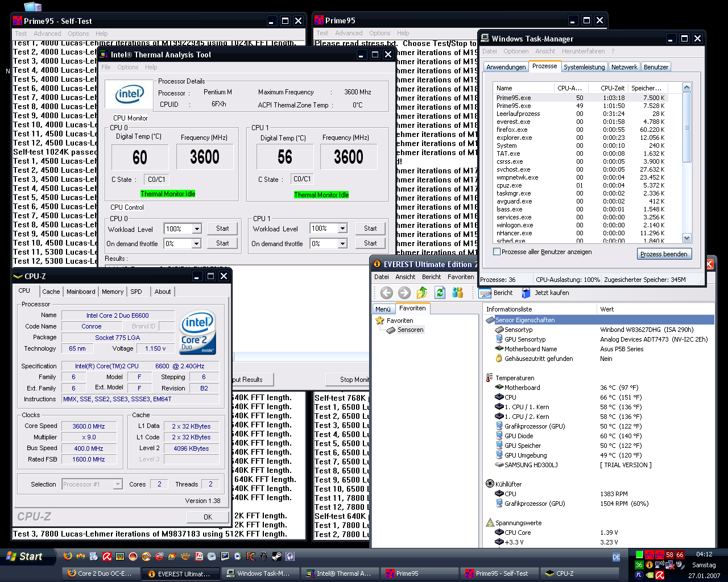Click the Adobe Reader quick launch icon
This screenshot has width=728, height=582.
198,556
